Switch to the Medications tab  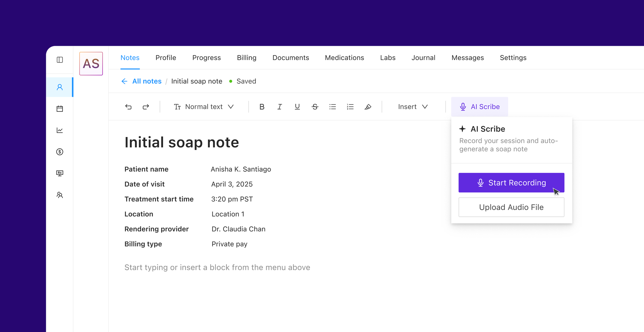pos(344,58)
